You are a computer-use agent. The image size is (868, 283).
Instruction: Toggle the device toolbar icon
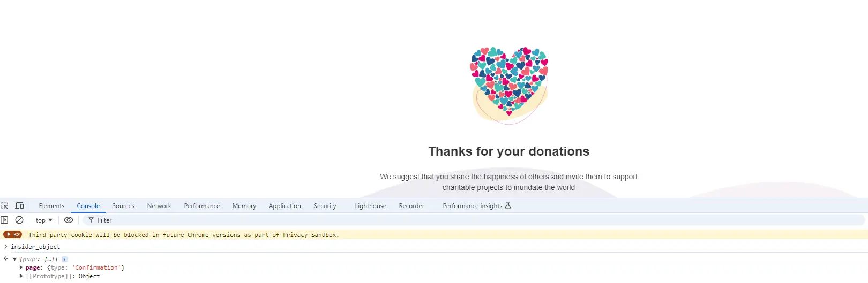20,205
